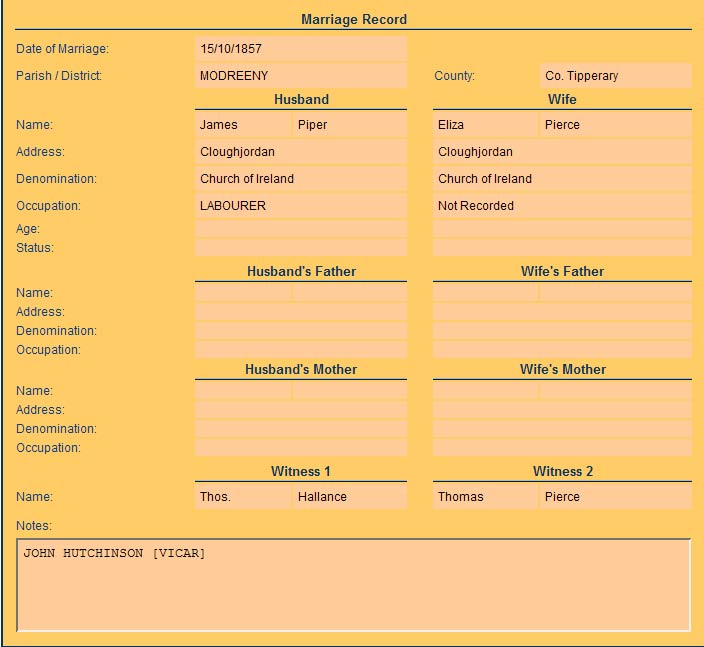Screen dimensions: 704x647
Task: Click Witness 2 surname field Pierce
Action: click(615, 497)
